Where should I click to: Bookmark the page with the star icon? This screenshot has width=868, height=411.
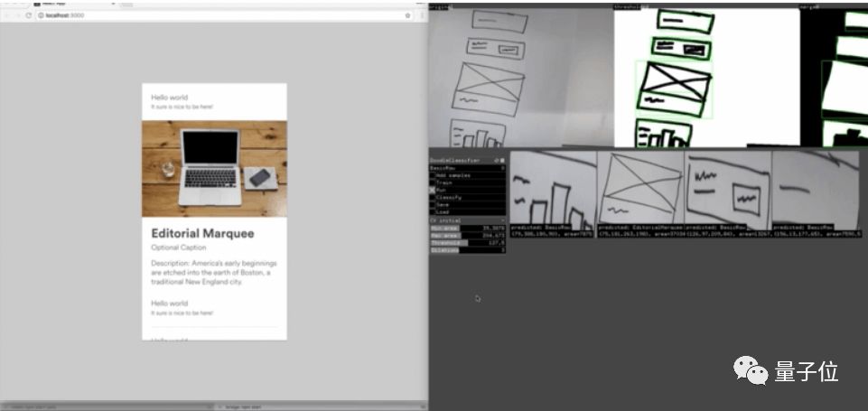tap(408, 15)
